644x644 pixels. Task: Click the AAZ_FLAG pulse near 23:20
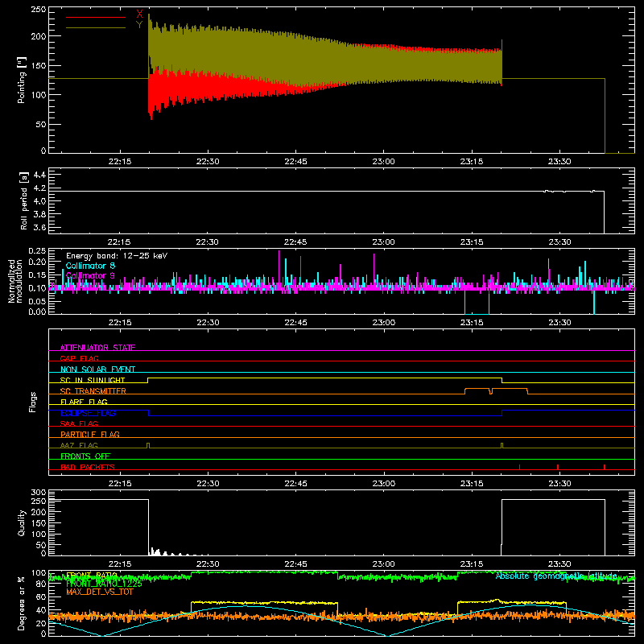pos(502,446)
